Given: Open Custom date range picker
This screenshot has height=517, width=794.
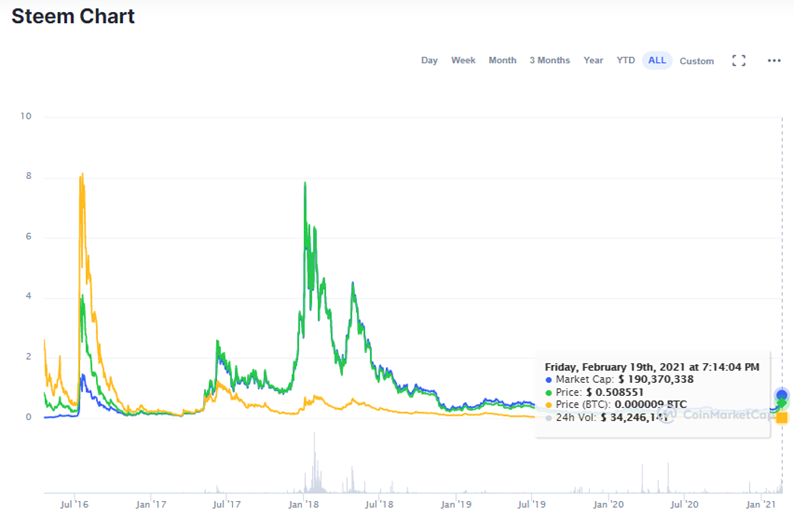Looking at the screenshot, I should coord(696,61).
